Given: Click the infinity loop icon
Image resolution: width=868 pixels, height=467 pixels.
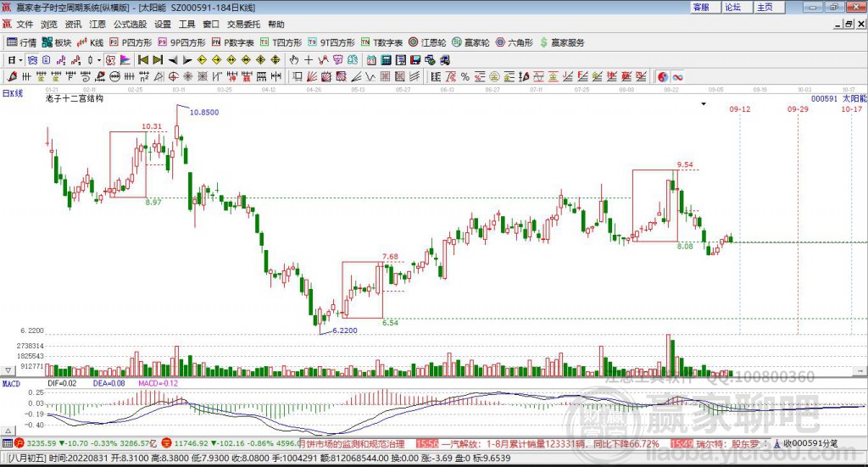Looking at the screenshot, I should point(677,77).
